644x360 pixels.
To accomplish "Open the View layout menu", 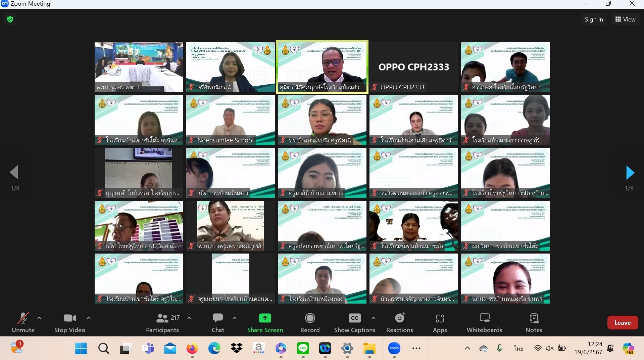I will (625, 19).
